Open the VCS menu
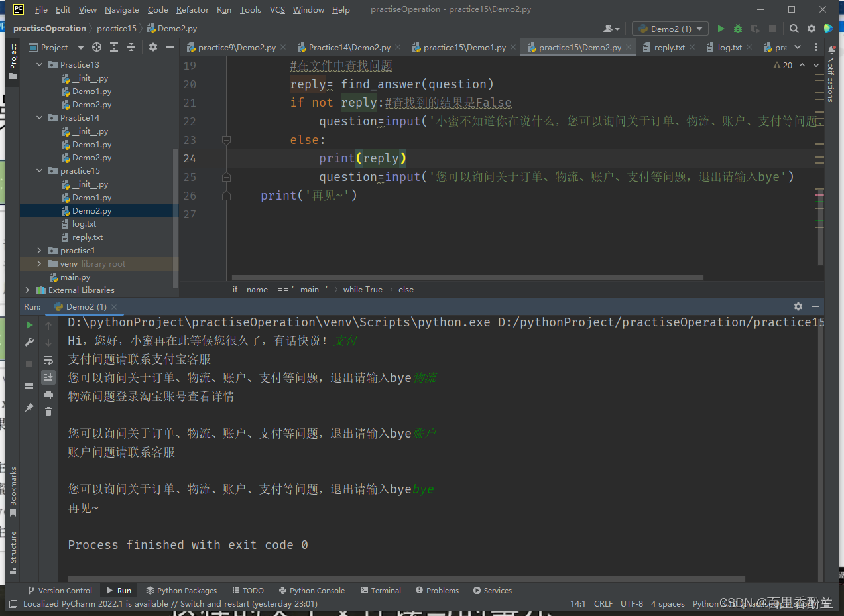The width and height of the screenshot is (844, 616). 277,9
